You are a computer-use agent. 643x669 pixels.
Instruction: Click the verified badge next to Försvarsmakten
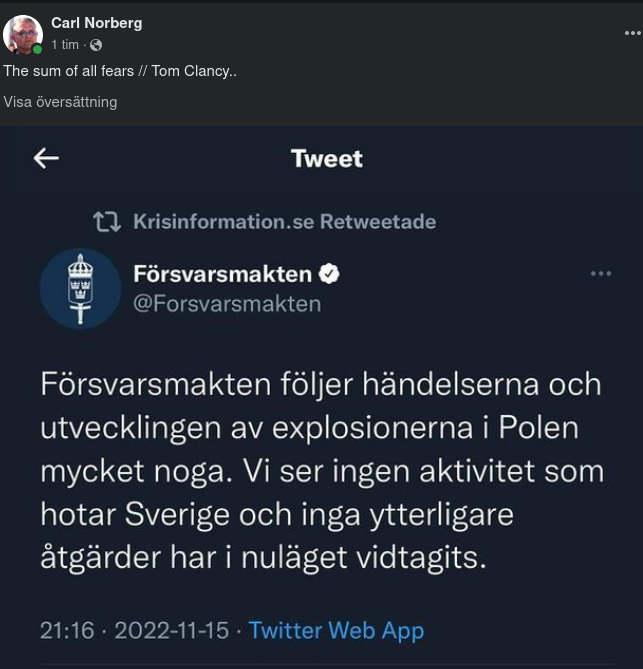pos(329,273)
